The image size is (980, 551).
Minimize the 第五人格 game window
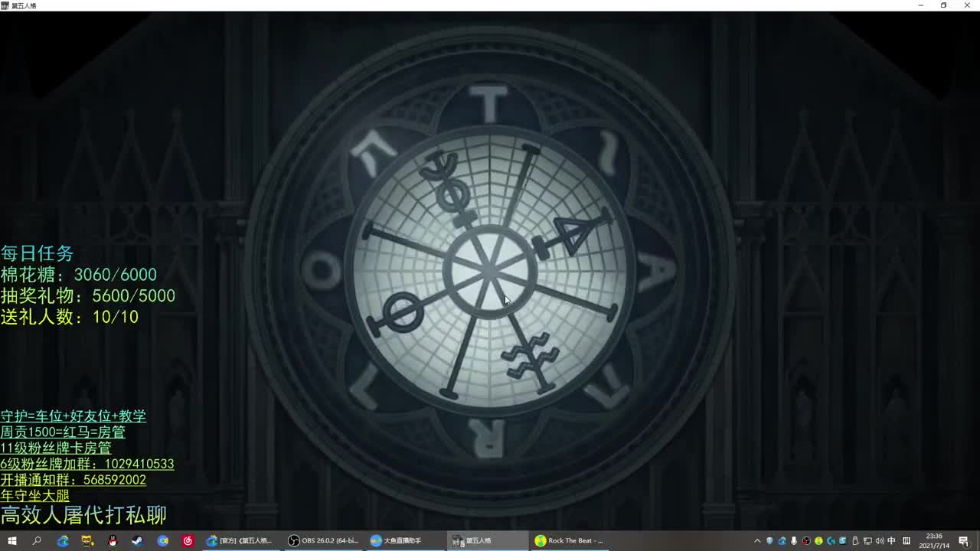920,5
